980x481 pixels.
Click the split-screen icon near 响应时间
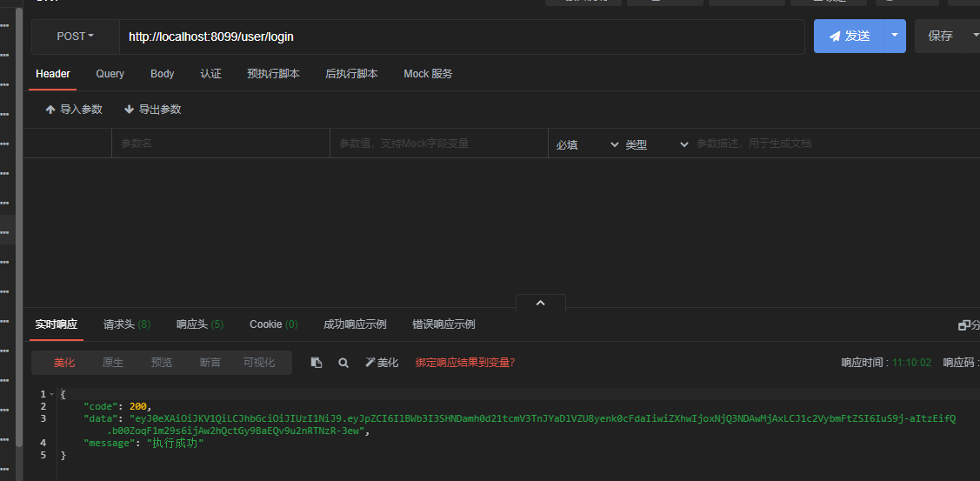tap(963, 325)
